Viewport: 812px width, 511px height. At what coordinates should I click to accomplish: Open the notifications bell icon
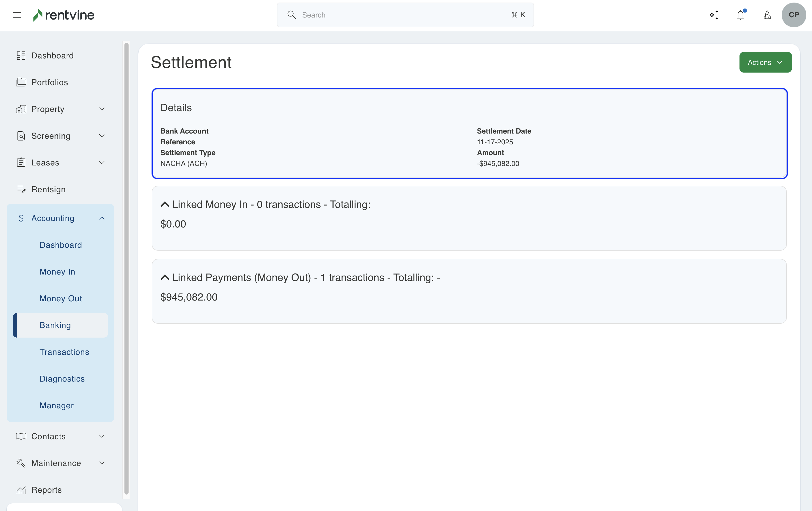pyautogui.click(x=741, y=15)
